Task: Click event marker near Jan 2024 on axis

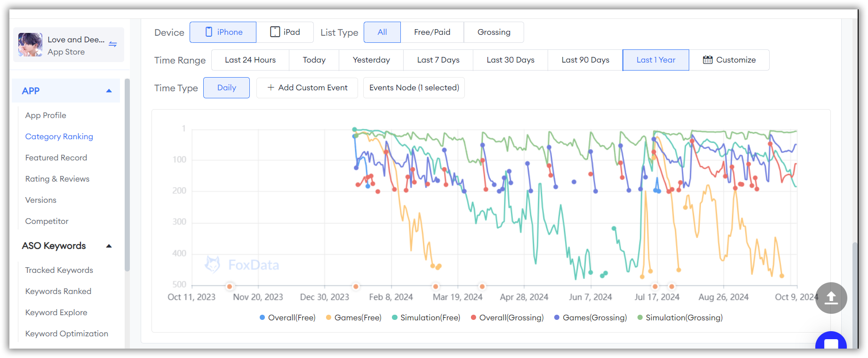Action: (x=356, y=286)
